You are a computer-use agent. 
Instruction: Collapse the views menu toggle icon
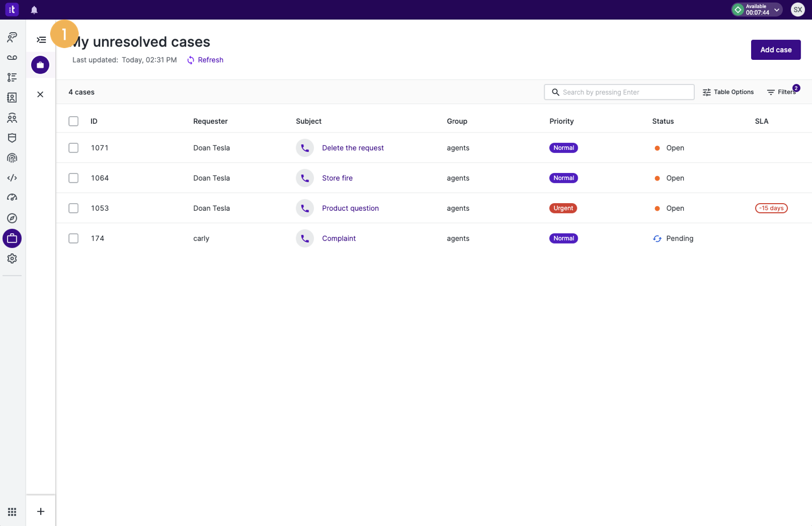(x=41, y=40)
